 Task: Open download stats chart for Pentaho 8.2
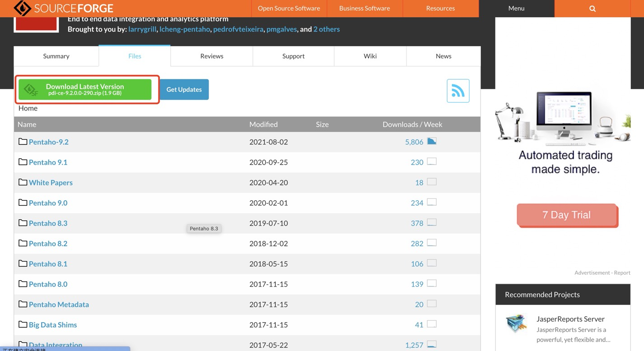(432, 243)
